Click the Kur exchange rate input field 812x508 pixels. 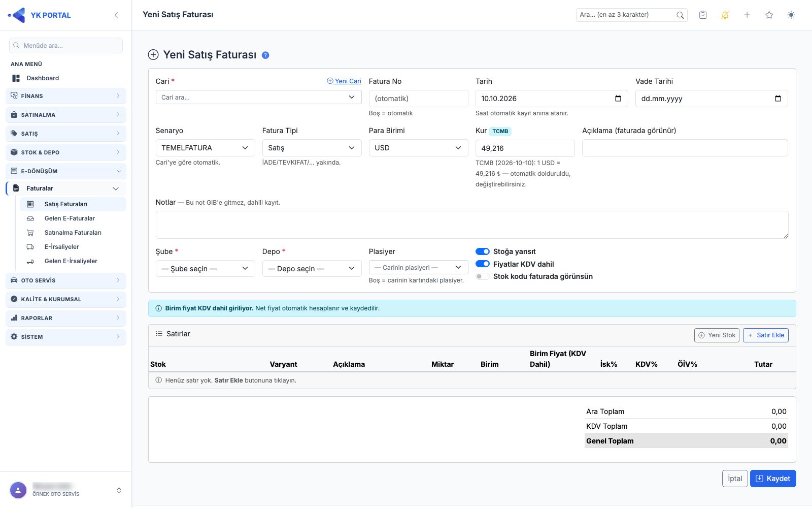[525, 148]
